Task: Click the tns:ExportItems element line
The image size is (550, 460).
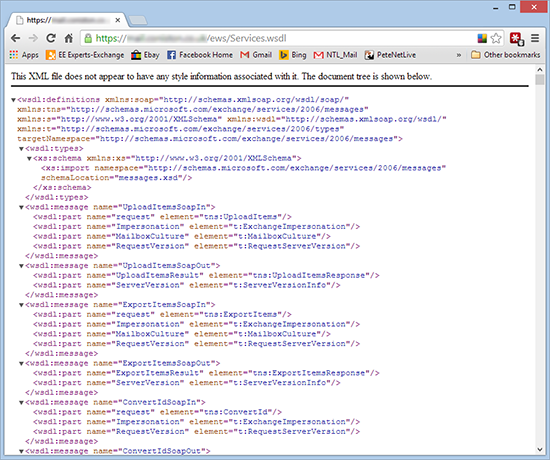Action: (162, 314)
